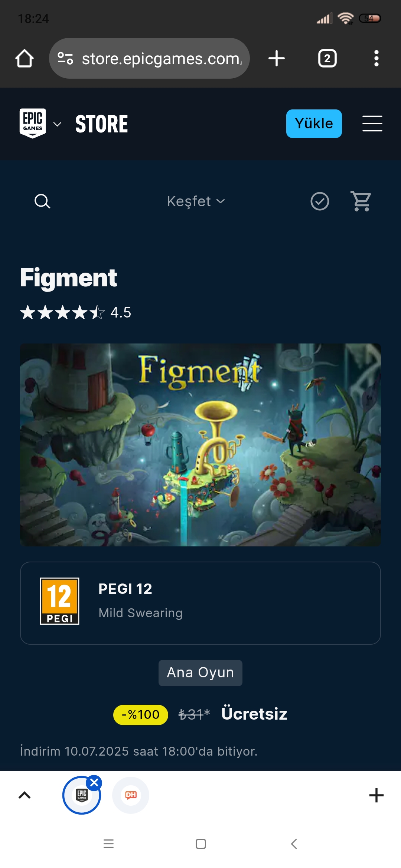Expand the Keşfet dropdown

point(196,201)
